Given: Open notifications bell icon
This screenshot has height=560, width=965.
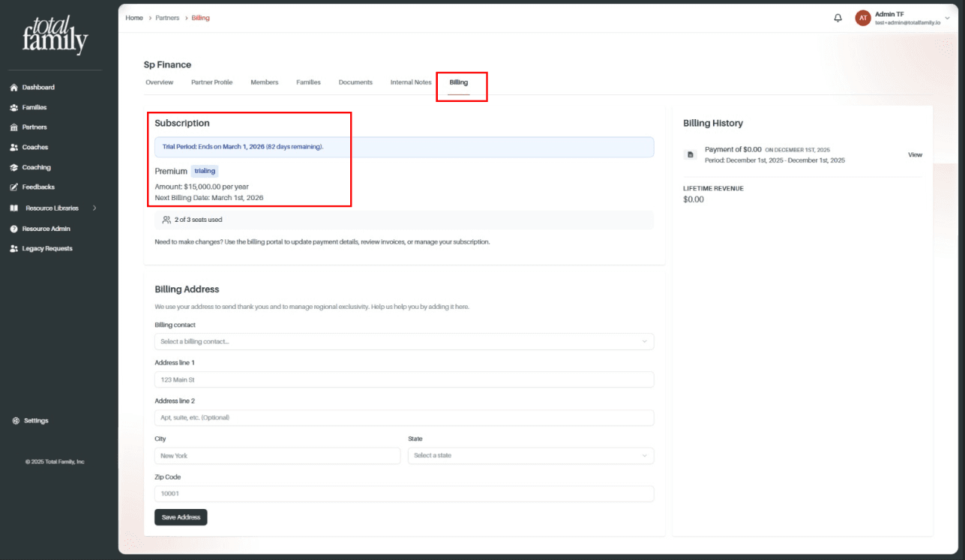Looking at the screenshot, I should tap(838, 18).
